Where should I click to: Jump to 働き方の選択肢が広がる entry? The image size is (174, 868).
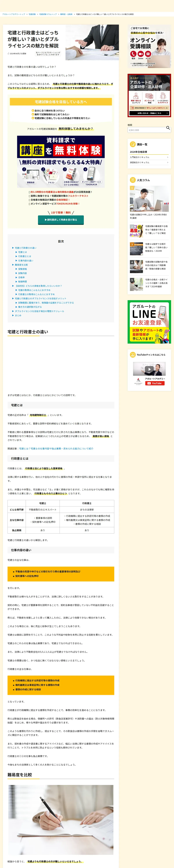(x=30, y=307)
